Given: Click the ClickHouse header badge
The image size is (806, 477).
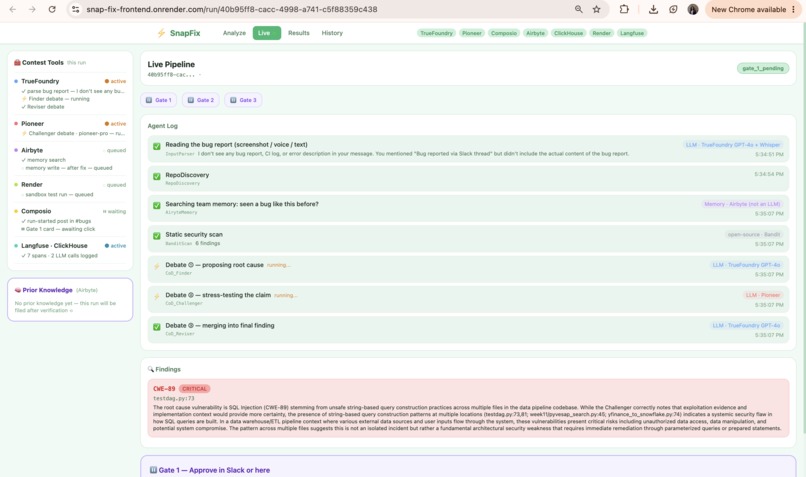Looking at the screenshot, I should click(568, 33).
